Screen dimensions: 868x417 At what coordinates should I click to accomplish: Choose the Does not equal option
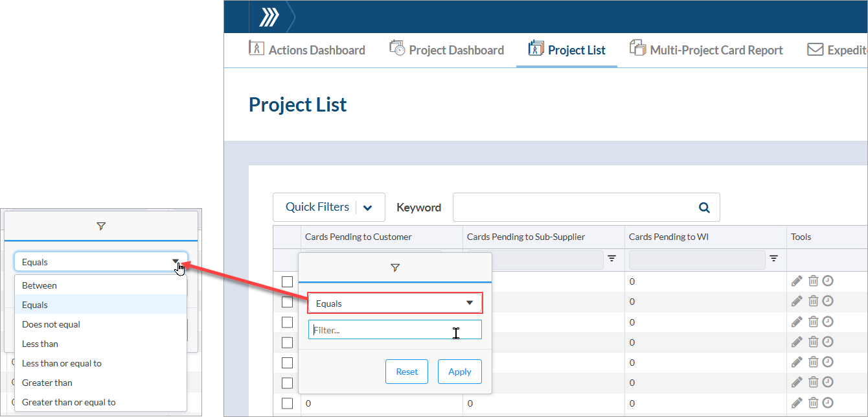100,324
